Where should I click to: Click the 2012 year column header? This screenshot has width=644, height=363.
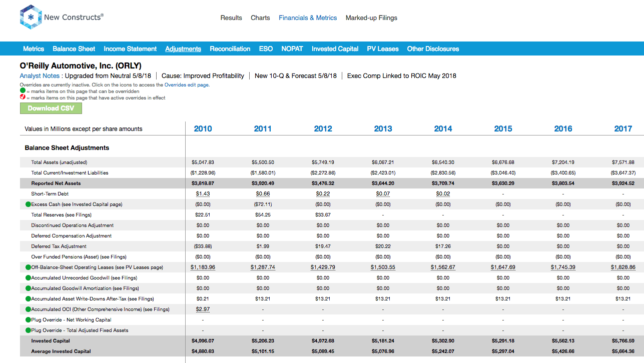coord(323,128)
